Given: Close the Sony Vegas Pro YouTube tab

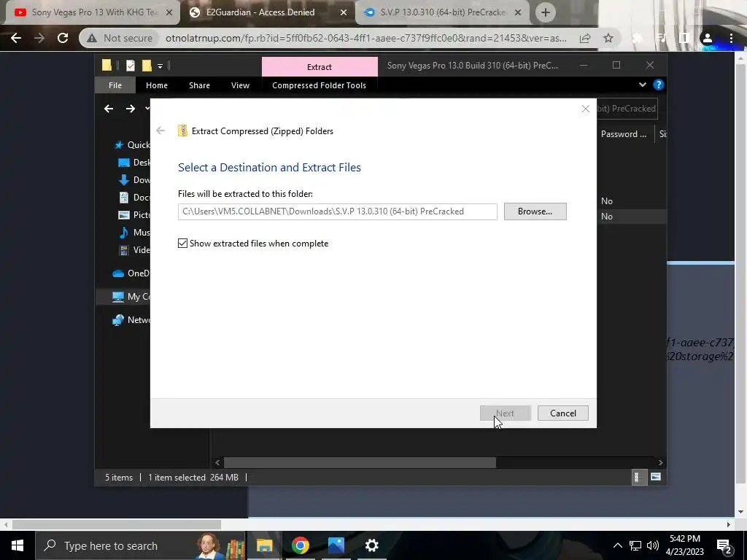Looking at the screenshot, I should pos(169,13).
